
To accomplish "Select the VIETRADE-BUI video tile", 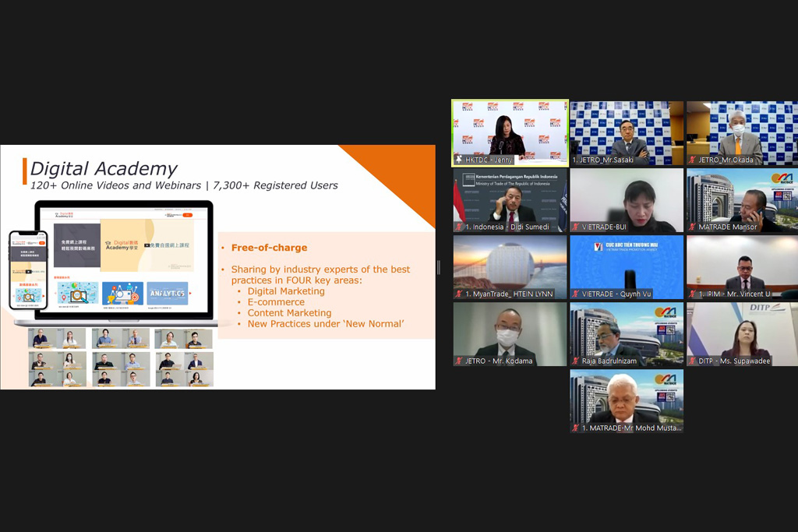I will [627, 200].
